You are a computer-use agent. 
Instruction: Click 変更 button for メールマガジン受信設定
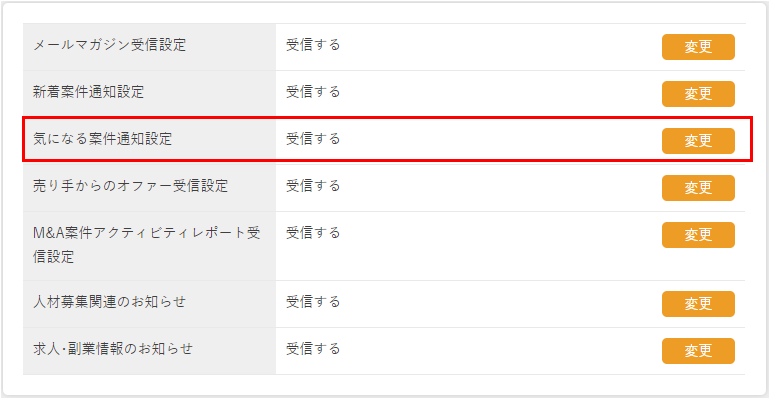[698, 47]
